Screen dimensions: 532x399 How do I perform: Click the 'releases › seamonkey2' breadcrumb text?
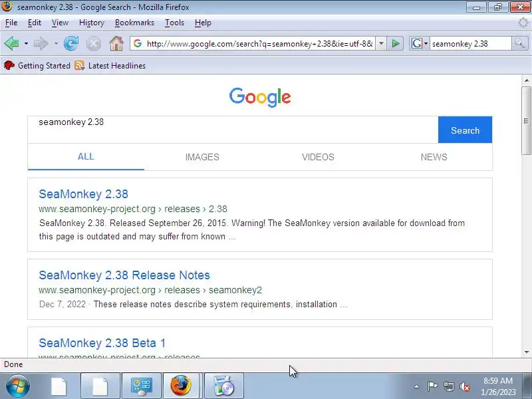(x=213, y=290)
